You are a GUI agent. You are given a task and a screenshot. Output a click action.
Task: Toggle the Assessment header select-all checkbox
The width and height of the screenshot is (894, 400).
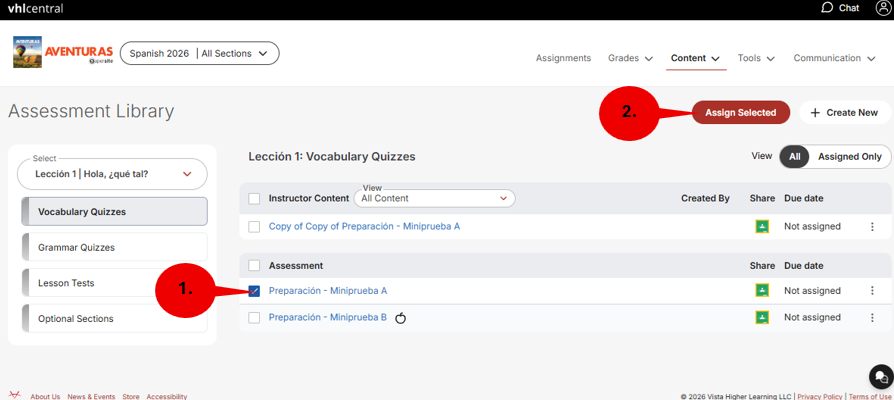(254, 266)
